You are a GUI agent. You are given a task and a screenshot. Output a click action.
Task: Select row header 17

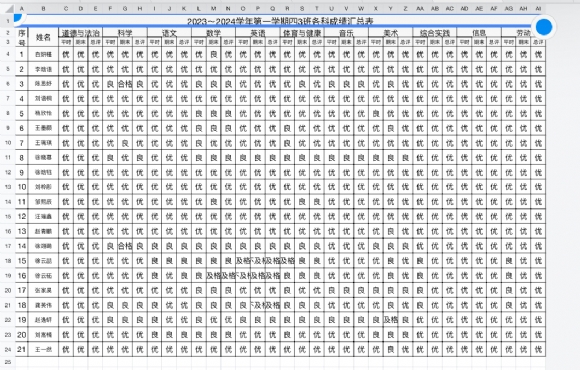click(8, 246)
